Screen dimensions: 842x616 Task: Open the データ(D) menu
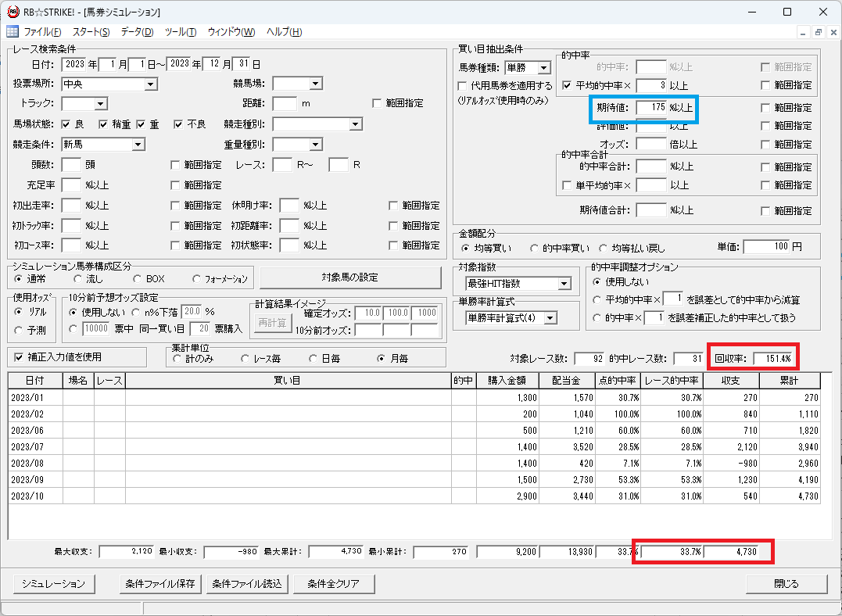[137, 32]
